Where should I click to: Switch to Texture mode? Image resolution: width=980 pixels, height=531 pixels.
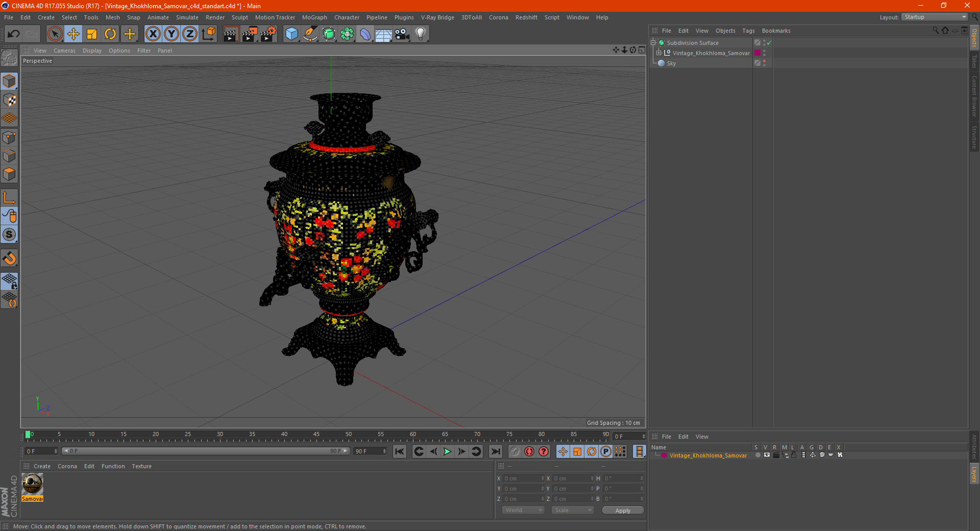(x=9, y=100)
